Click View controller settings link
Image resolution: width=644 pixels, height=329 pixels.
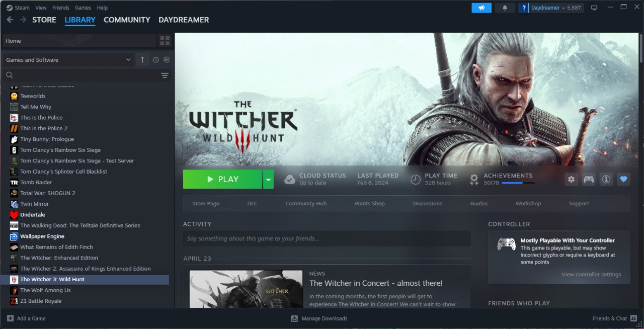[592, 275]
